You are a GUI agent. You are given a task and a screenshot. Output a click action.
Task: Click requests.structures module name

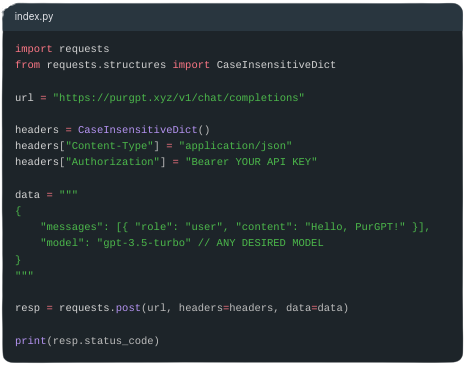(106, 65)
